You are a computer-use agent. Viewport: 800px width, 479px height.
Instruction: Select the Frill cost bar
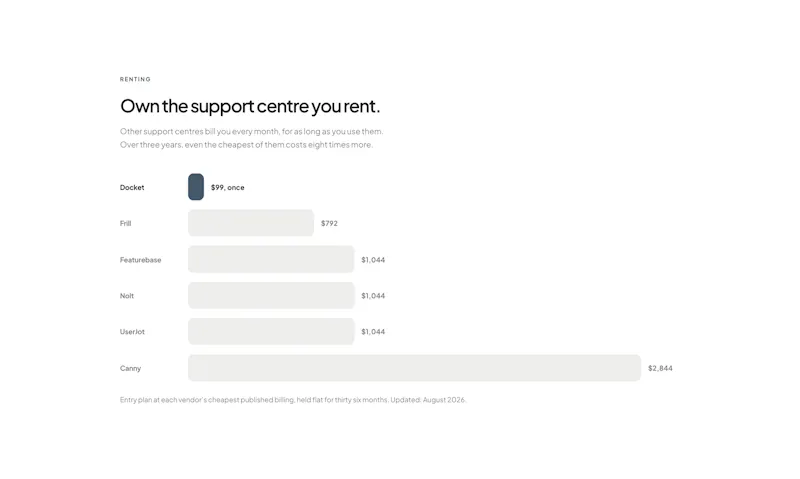(251, 223)
